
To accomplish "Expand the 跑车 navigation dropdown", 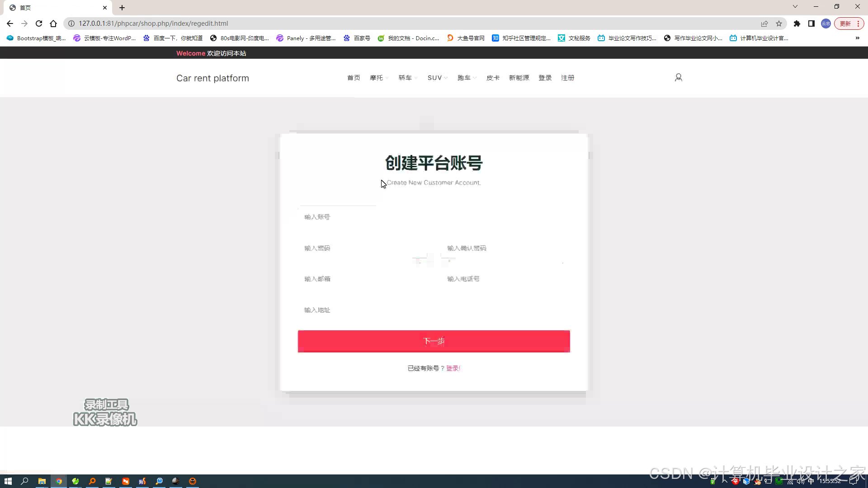I will tap(466, 78).
